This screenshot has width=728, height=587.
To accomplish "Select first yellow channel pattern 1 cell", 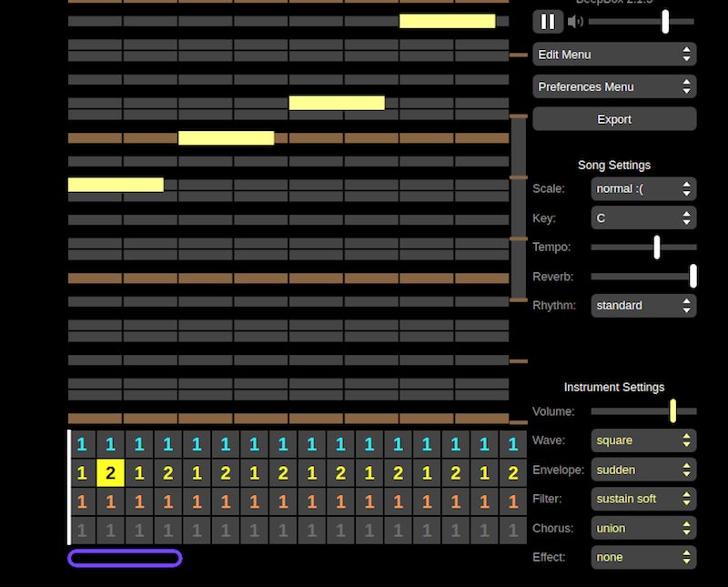I will tap(82, 472).
